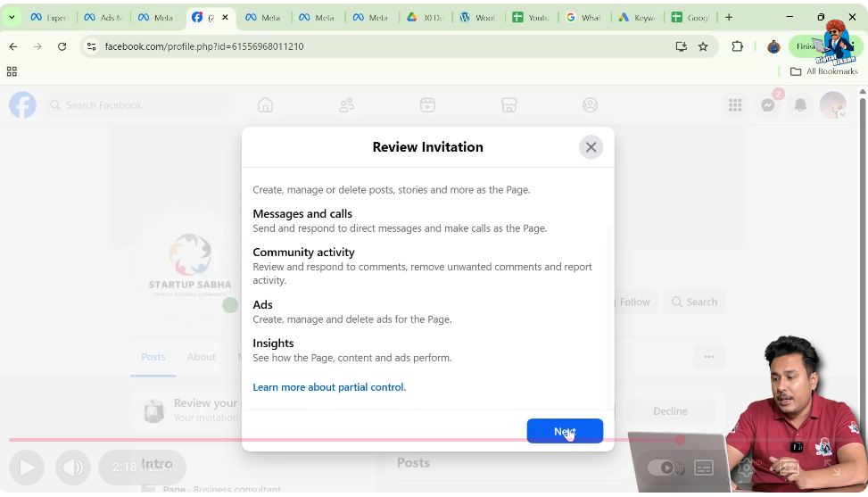
Task: Close the active Facebook browser tab
Action: [x=226, y=17]
